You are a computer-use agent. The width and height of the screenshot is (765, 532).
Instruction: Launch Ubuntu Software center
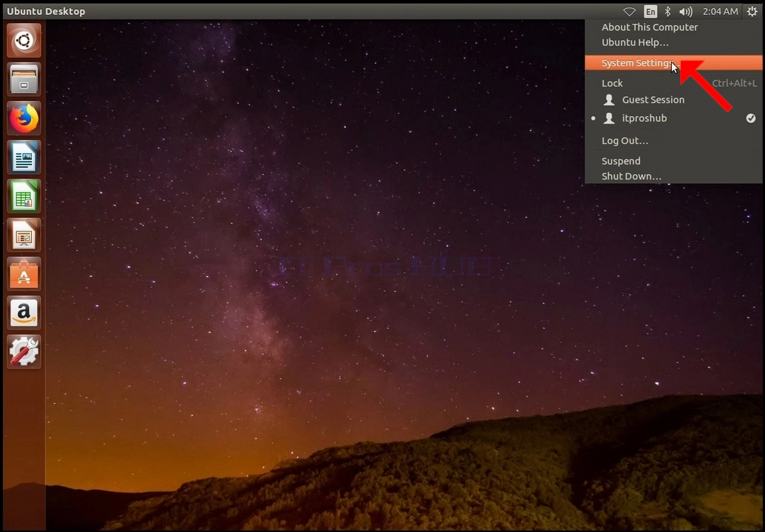[x=24, y=274]
